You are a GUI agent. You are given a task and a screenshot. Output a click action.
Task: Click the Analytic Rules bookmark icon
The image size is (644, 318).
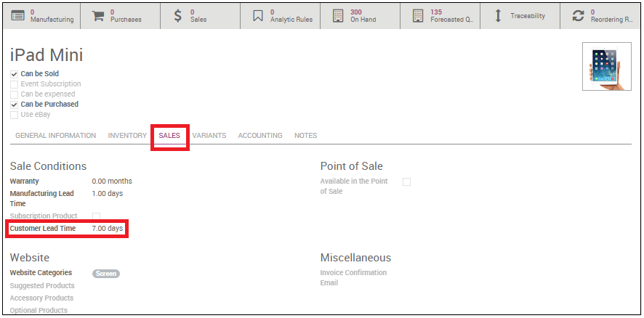coord(257,16)
